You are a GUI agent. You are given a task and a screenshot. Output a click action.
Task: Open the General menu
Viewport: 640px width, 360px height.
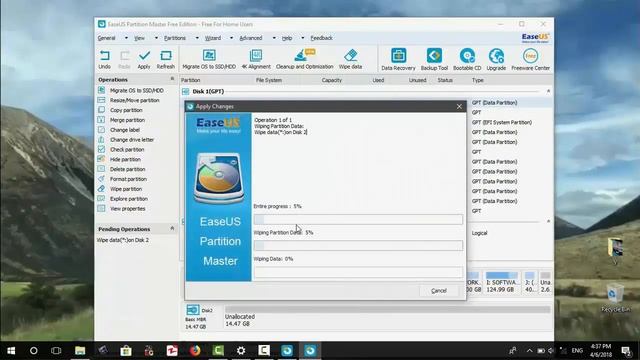pos(107,38)
